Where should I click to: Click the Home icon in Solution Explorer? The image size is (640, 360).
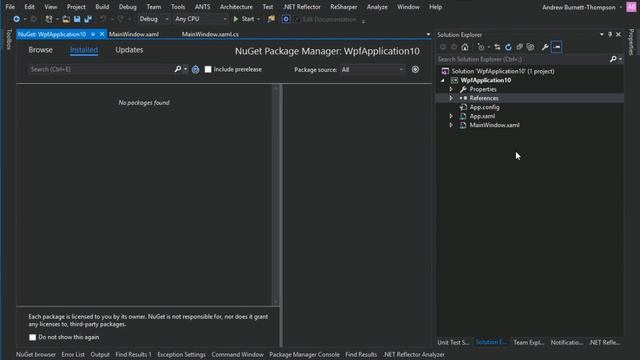pyautogui.click(x=465, y=47)
